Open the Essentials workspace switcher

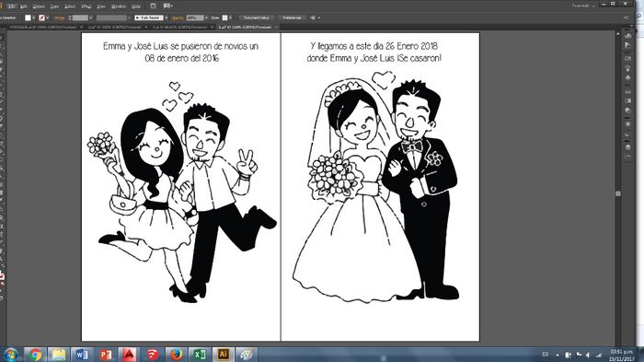click(583, 6)
